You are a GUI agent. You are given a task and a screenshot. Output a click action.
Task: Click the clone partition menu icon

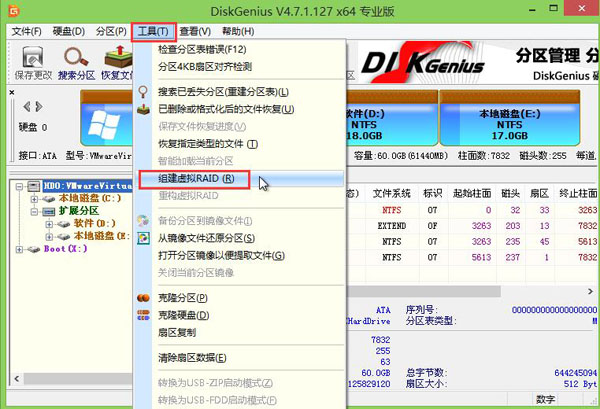point(143,298)
